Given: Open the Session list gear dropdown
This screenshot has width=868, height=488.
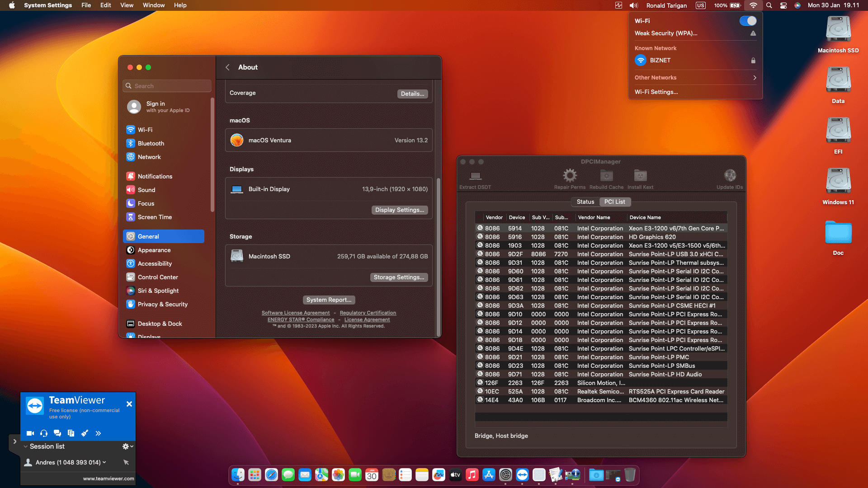Looking at the screenshot, I should click(126, 446).
